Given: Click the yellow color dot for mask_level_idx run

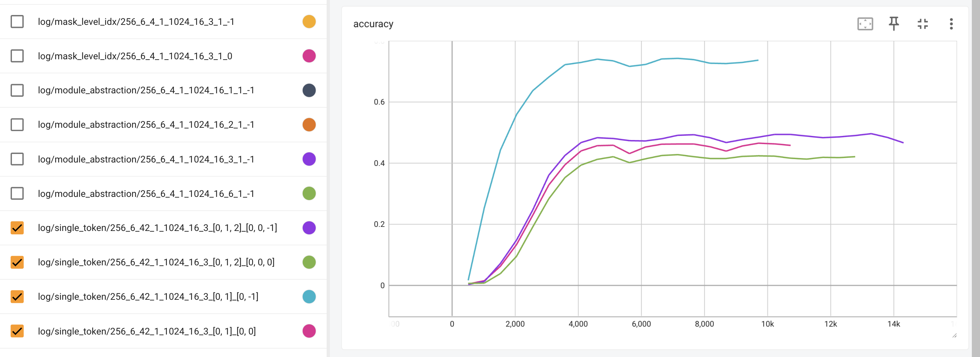Looking at the screenshot, I should pos(309,22).
